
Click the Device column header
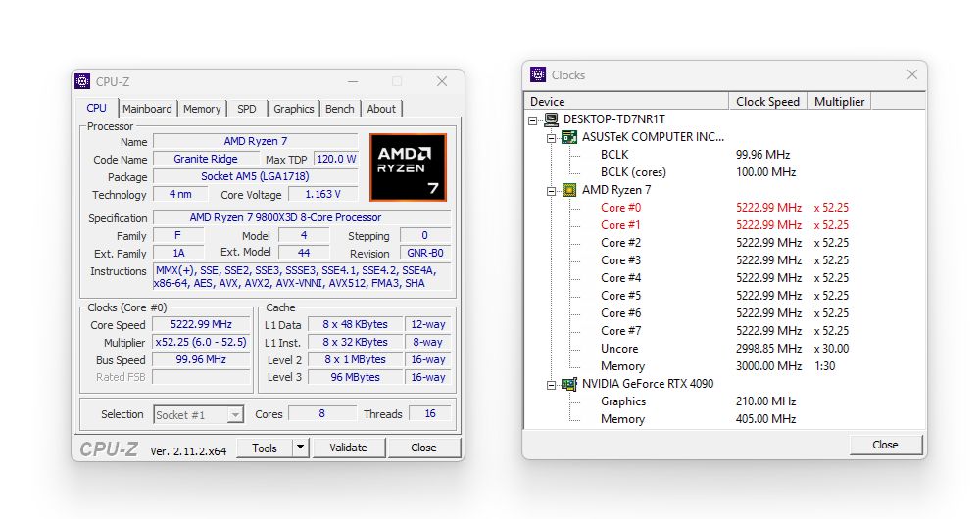[626, 101]
